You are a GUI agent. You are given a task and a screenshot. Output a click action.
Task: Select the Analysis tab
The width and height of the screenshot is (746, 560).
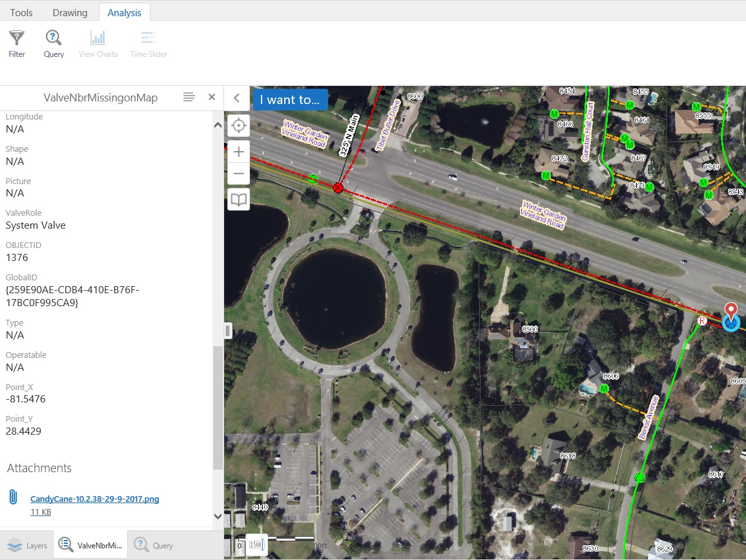tap(124, 12)
